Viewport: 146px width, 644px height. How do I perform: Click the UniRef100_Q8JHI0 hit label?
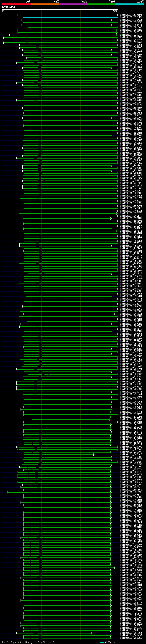[x=131, y=631]
